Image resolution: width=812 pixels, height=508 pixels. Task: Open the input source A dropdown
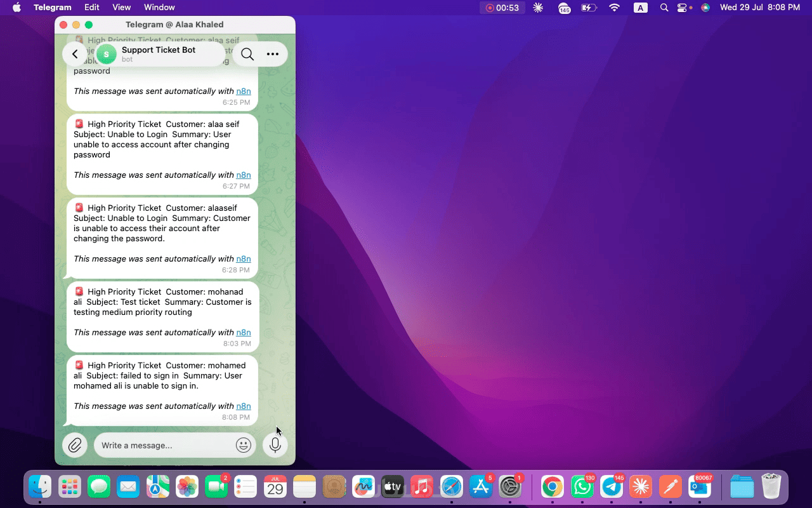click(x=641, y=8)
